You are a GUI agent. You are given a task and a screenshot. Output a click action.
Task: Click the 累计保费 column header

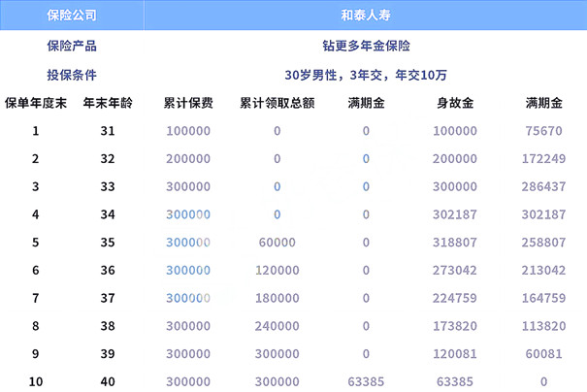[188, 103]
